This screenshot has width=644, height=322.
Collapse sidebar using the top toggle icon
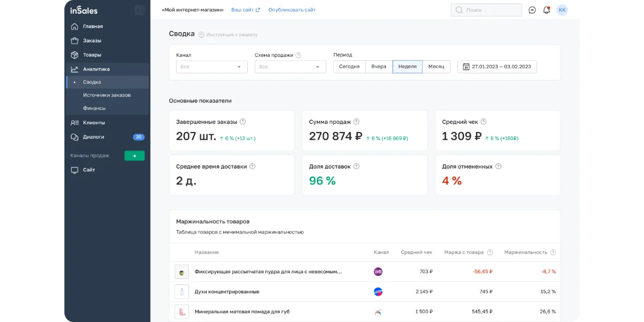(140, 10)
